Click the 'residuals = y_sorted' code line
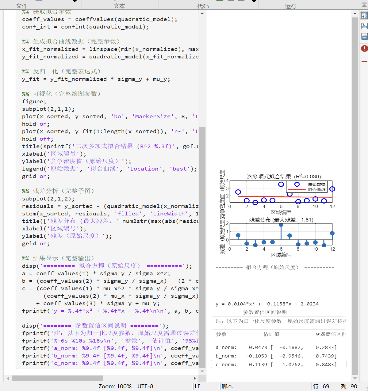Image resolution: width=368 pixels, height=391 pixels. (110, 206)
